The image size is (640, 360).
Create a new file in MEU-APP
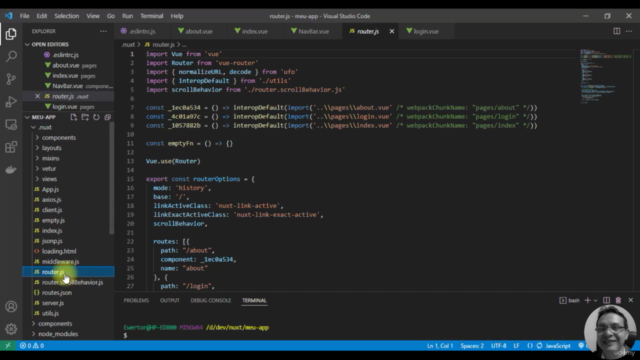click(73, 117)
